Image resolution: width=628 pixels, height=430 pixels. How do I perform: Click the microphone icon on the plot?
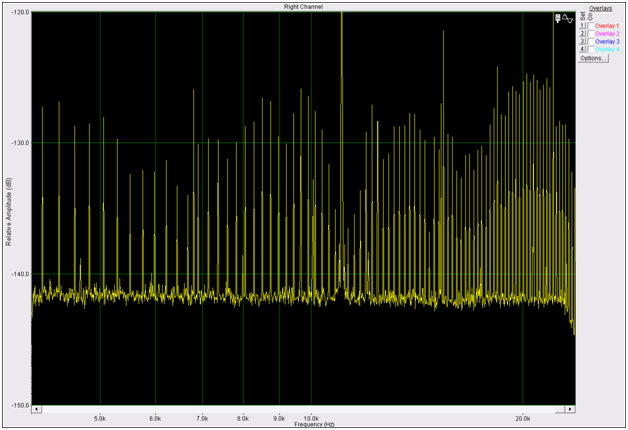click(x=556, y=18)
